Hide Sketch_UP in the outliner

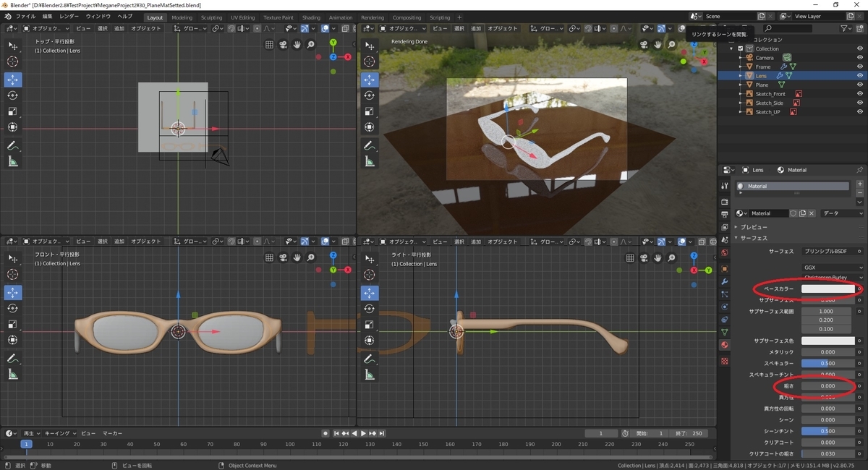[860, 112]
